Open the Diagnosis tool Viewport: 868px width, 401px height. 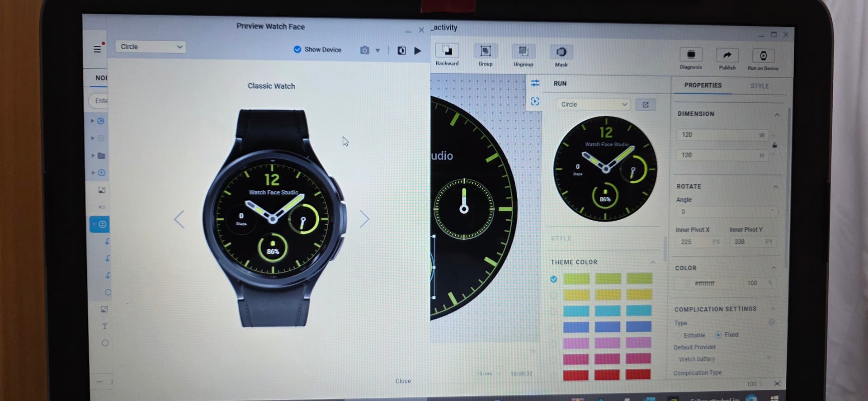pyautogui.click(x=691, y=55)
